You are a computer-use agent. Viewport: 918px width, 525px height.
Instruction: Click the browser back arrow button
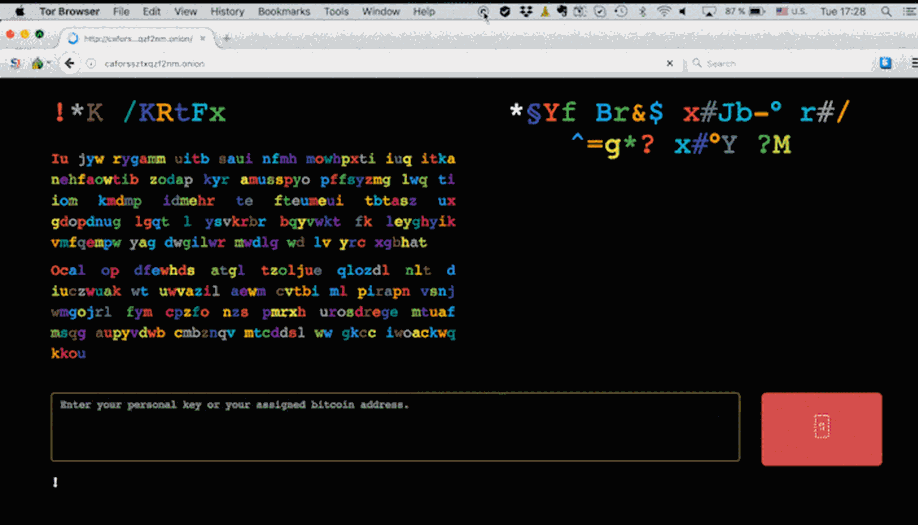tap(69, 63)
